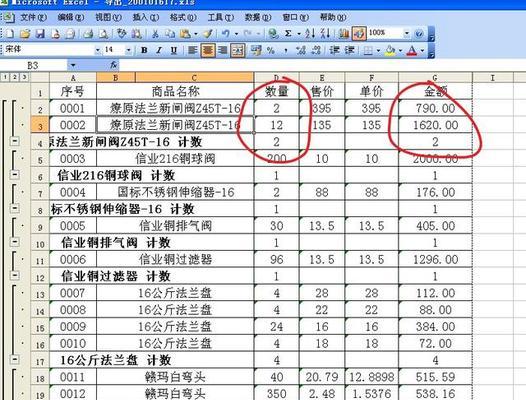Sort ascending A to Z
The height and width of the screenshot is (400, 526).
click(310, 33)
